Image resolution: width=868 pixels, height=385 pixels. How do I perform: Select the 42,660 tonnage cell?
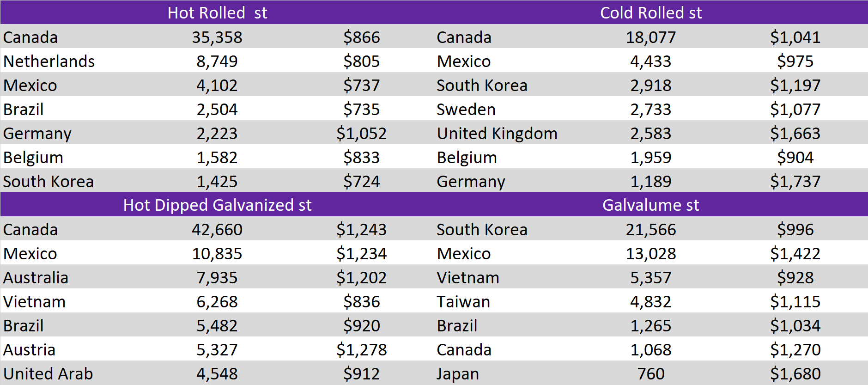(x=217, y=229)
